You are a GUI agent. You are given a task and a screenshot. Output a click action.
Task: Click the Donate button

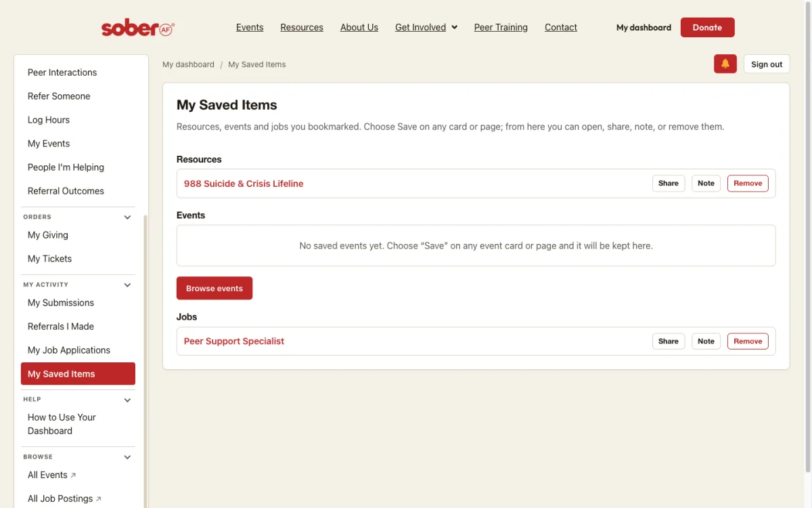(x=707, y=28)
